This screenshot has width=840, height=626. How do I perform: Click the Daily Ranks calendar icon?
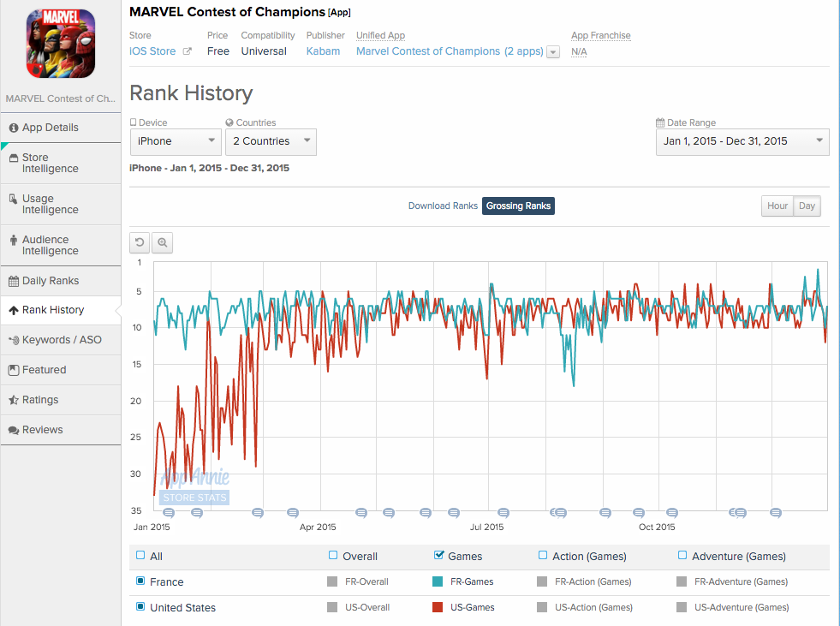coord(14,282)
